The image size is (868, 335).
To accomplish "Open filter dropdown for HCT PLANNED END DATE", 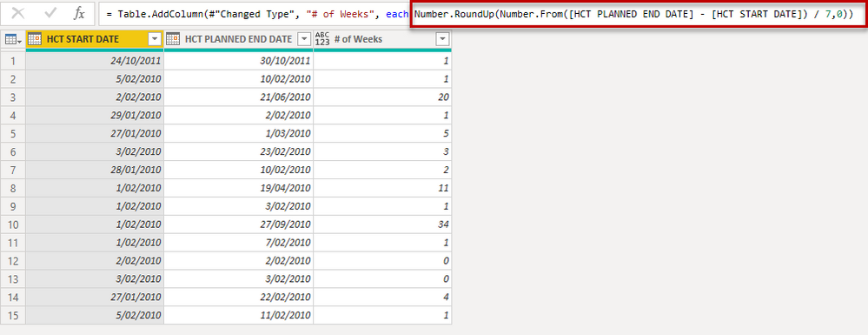I will pyautogui.click(x=304, y=39).
